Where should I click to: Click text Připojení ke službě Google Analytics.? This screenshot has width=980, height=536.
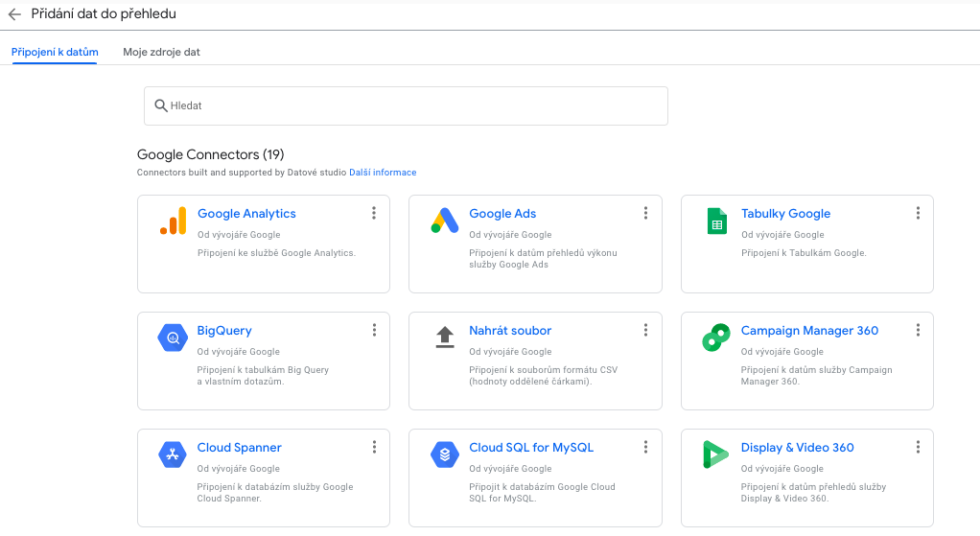(x=276, y=253)
